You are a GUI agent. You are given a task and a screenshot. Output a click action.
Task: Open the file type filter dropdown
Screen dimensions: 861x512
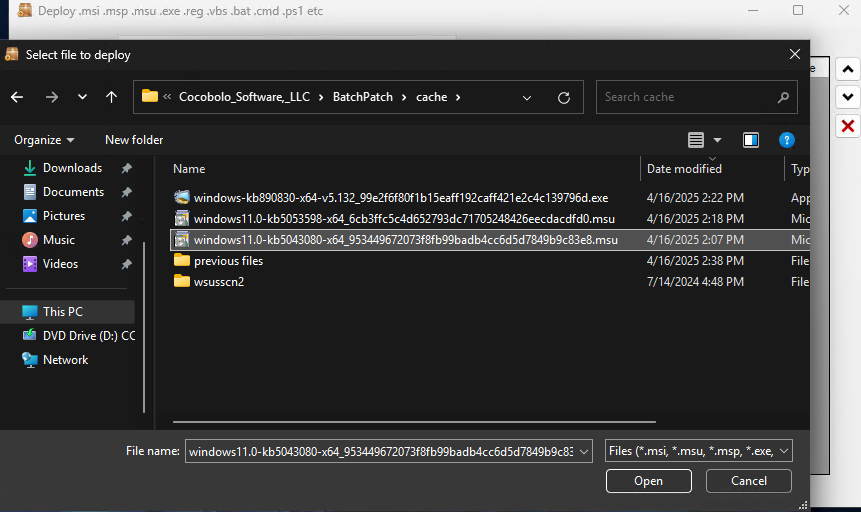(x=698, y=451)
